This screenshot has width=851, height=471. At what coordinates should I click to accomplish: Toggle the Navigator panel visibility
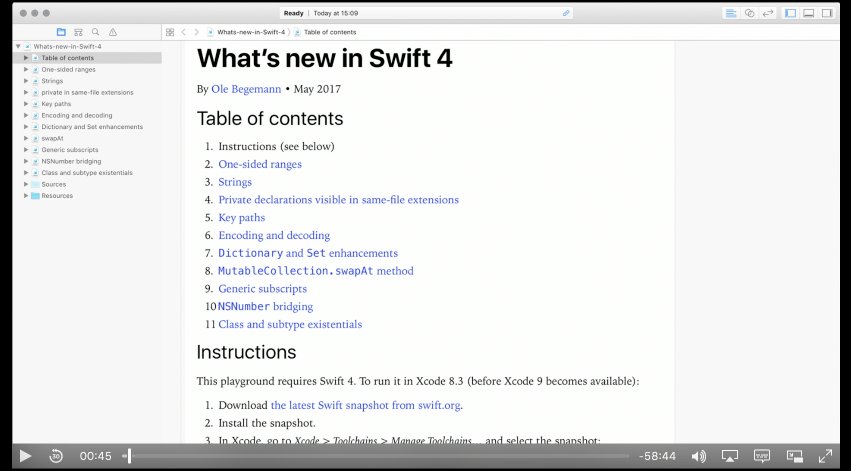(791, 13)
